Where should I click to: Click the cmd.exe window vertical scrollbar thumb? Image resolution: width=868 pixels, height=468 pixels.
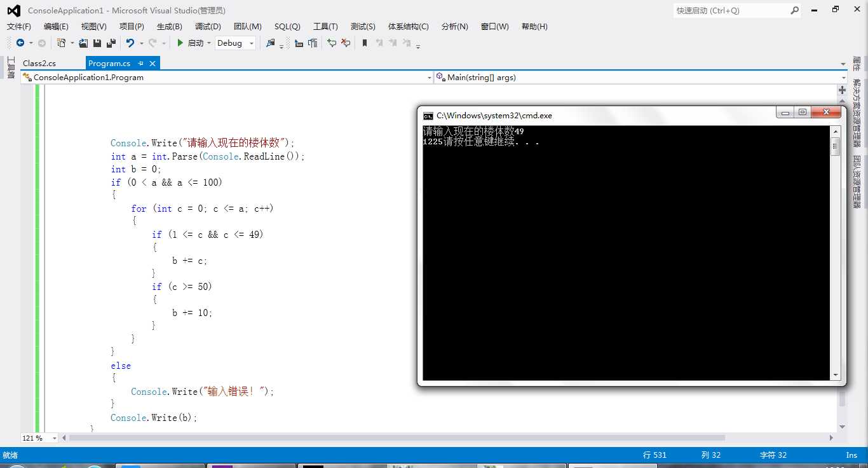836,146
